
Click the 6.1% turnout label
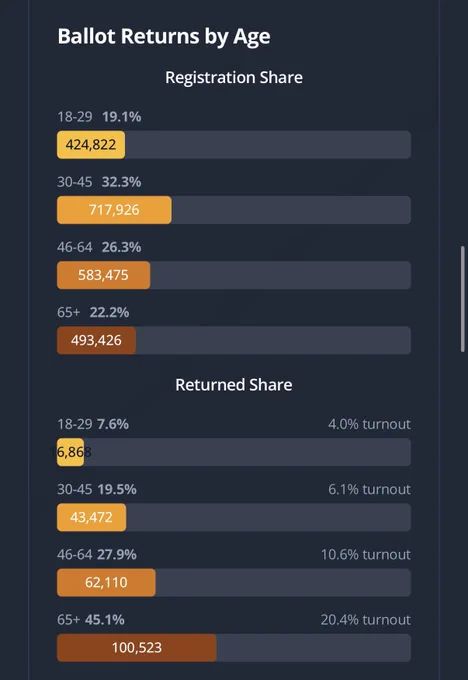[x=369, y=490]
